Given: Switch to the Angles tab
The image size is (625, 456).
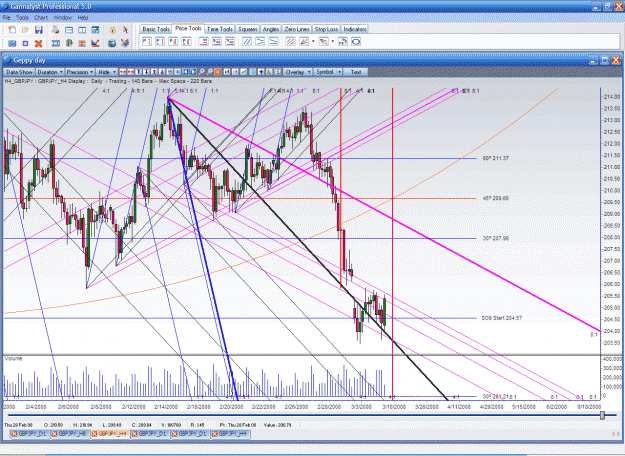Looking at the screenshot, I should pyautogui.click(x=271, y=29).
